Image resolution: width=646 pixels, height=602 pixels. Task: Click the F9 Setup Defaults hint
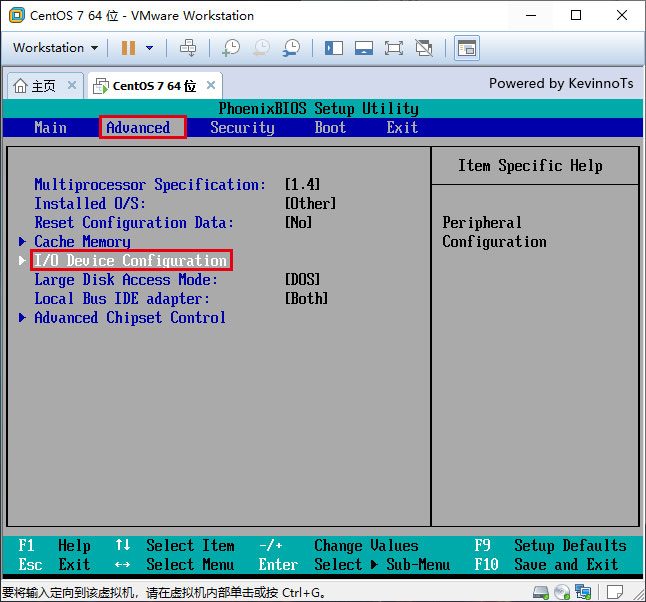550,546
